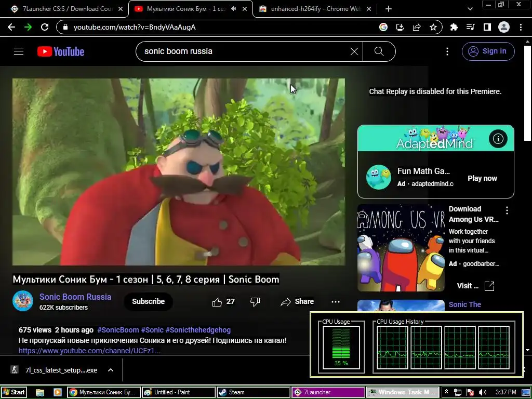
Task: Switch to Windows Task Manager taskbar button
Action: 403,392
